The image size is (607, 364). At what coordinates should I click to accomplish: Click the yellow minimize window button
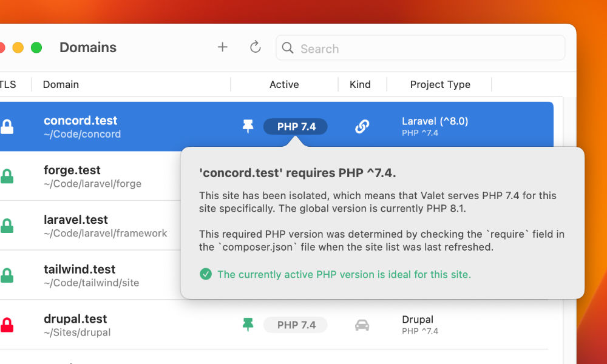(18, 47)
